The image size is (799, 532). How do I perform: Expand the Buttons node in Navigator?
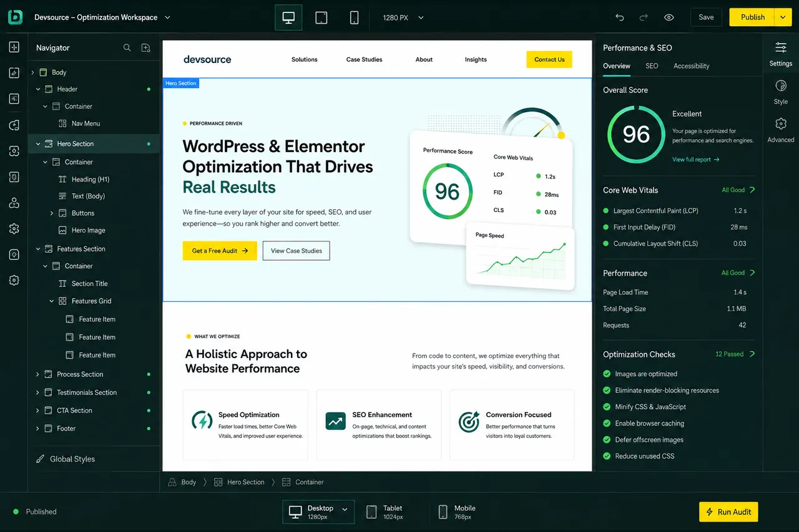coord(52,213)
